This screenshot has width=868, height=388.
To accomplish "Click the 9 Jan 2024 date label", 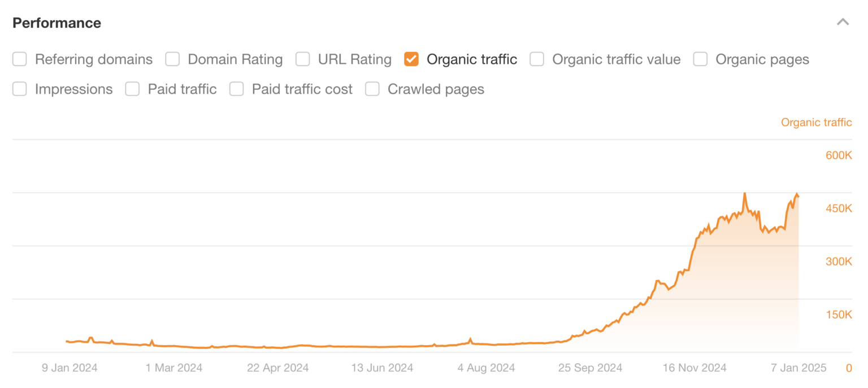I will click(70, 368).
